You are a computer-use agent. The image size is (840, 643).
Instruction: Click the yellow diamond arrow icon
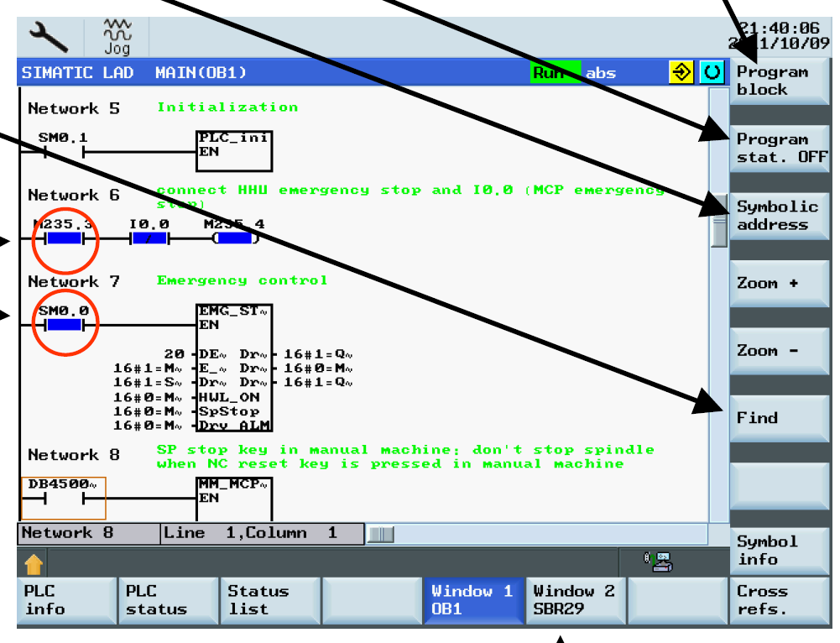681,72
